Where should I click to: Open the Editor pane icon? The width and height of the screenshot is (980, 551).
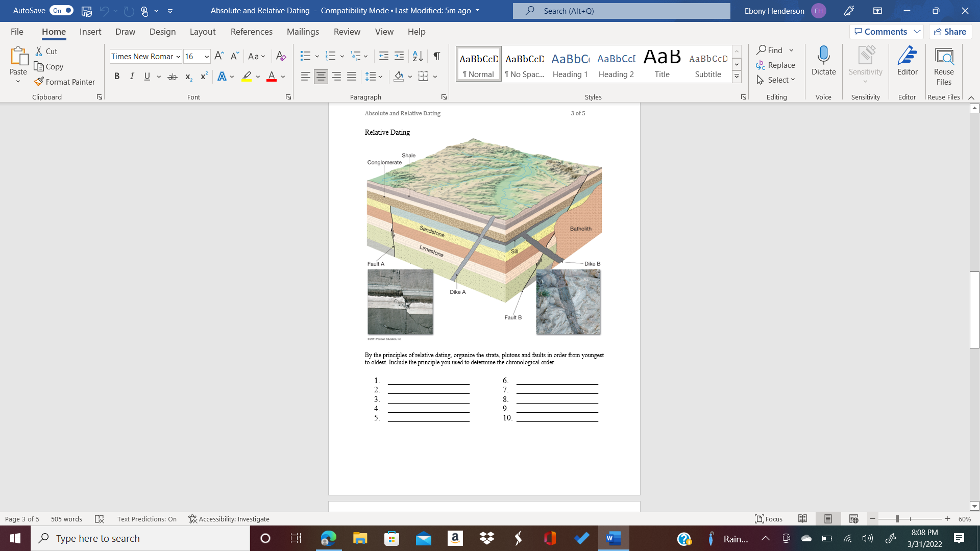tap(907, 56)
